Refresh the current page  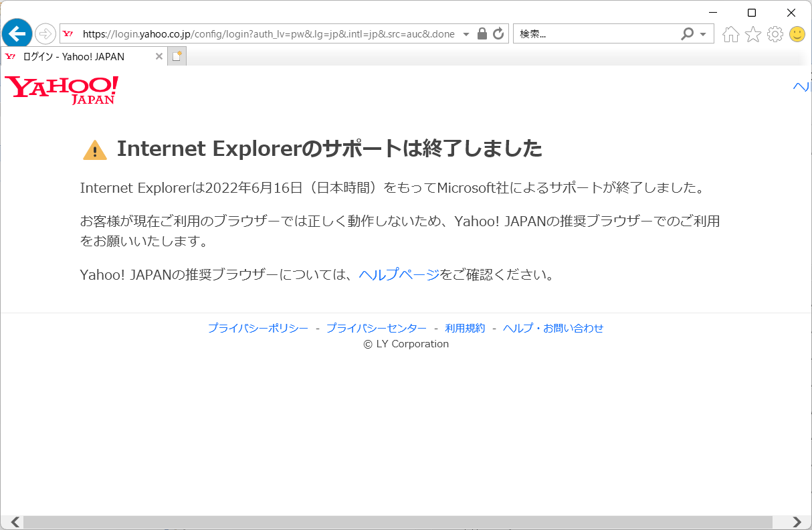pos(498,33)
